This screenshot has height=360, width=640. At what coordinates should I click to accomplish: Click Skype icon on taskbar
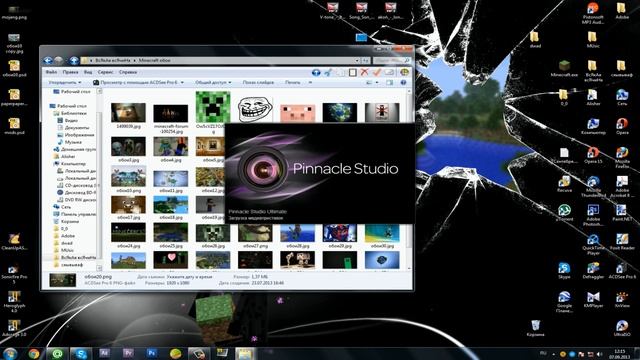[x=80, y=353]
